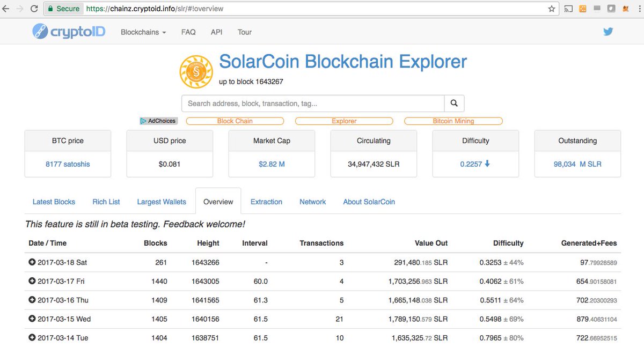This screenshot has width=644, height=347.
Task: Click the search address input field
Action: pos(313,104)
